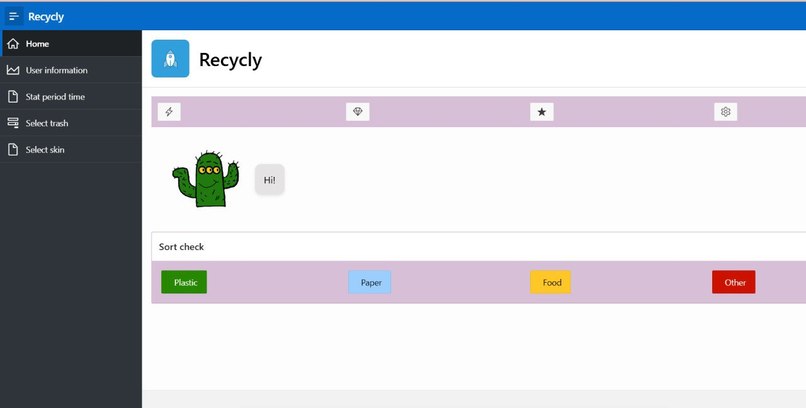Toggle the navigation hamburger menu

tap(14, 16)
